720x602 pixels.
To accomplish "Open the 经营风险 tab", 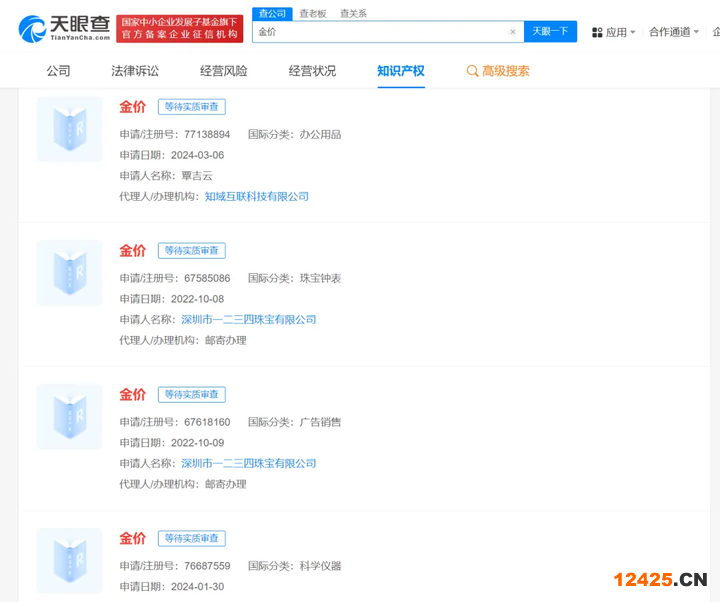I will [x=223, y=71].
